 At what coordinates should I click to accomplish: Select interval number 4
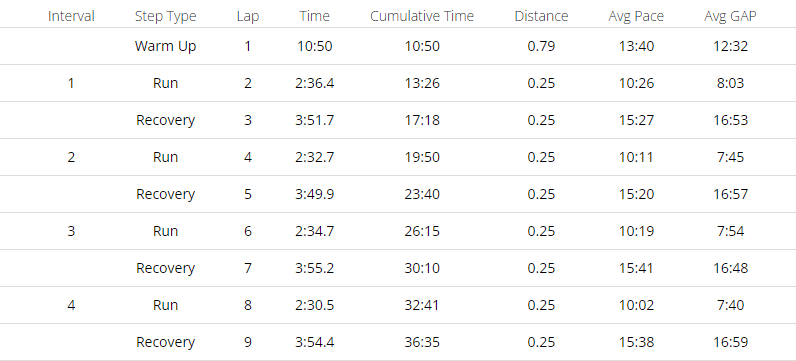point(71,306)
